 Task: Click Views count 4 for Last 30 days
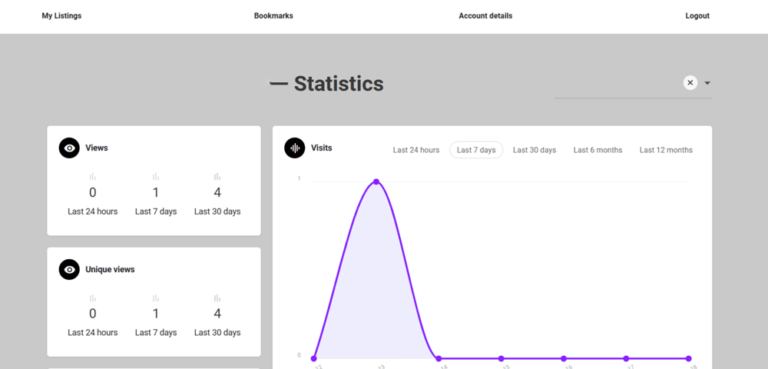(x=217, y=193)
